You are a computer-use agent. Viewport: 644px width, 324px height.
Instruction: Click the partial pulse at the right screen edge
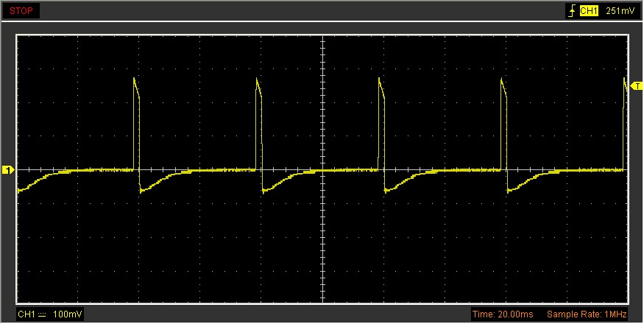[625, 81]
